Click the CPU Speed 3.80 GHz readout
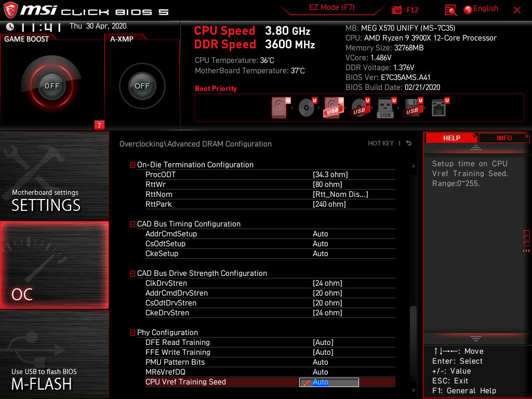Screen dimensions: 532x399 252,31
